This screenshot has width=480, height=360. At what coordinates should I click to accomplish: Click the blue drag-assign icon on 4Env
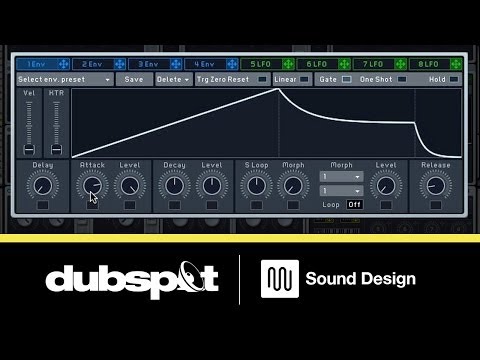232,64
